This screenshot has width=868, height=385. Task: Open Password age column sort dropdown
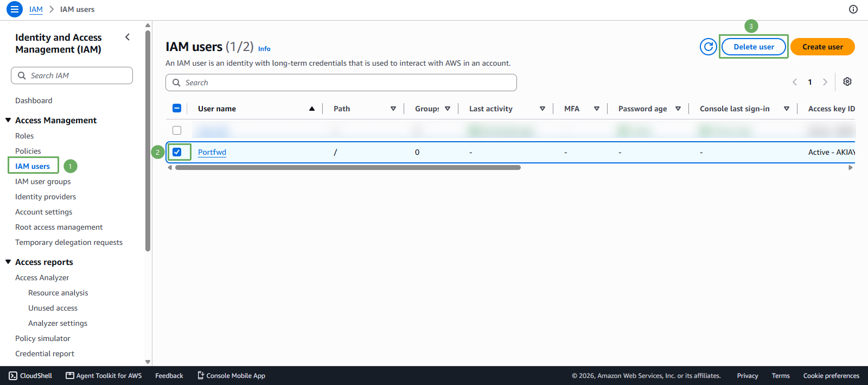678,109
